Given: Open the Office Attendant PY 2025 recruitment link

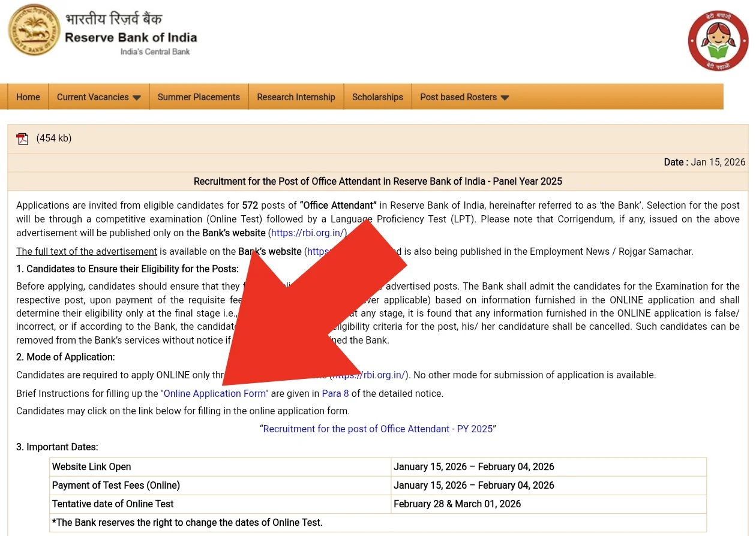Looking at the screenshot, I should coord(377,429).
